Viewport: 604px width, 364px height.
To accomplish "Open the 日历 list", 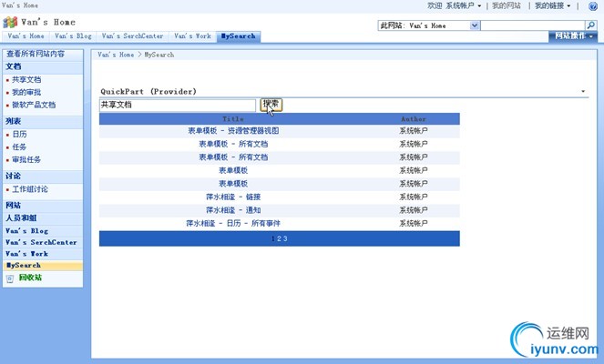I will tap(19, 135).
